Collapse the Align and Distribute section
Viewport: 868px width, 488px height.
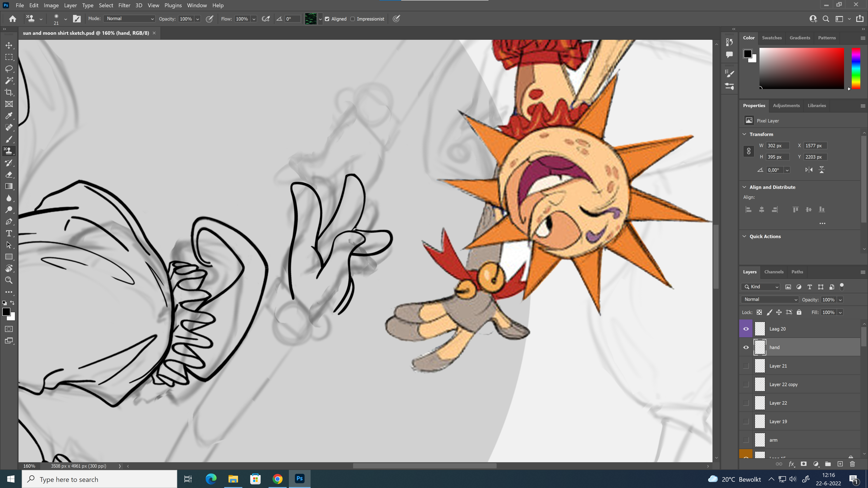(744, 187)
